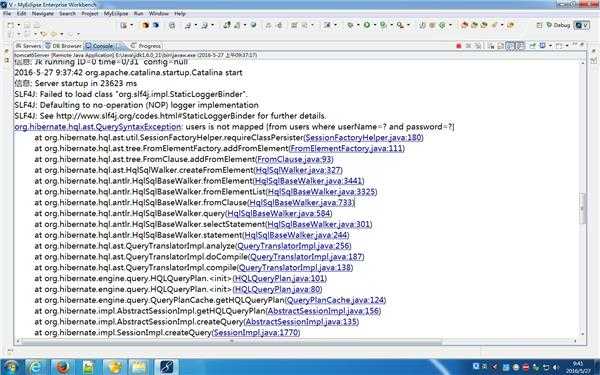This screenshot has width=600, height=375.
Task: Switch to the Debug perspective
Action: click(x=558, y=25)
